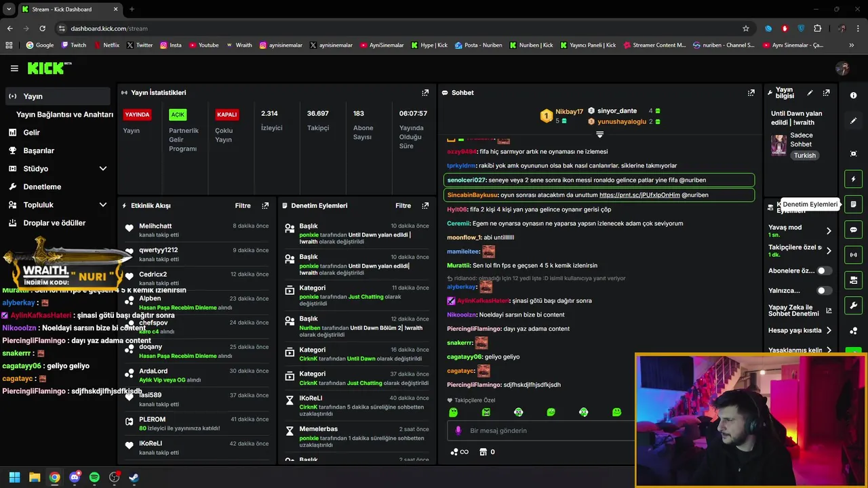Click the purple microphone icon in message box
Screen dimensions: 868x488
point(458,430)
